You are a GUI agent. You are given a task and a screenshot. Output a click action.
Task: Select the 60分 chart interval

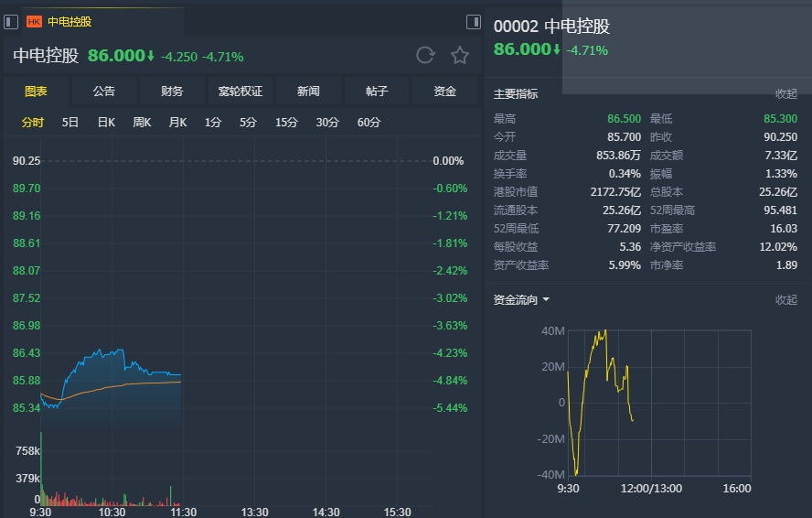[369, 123]
